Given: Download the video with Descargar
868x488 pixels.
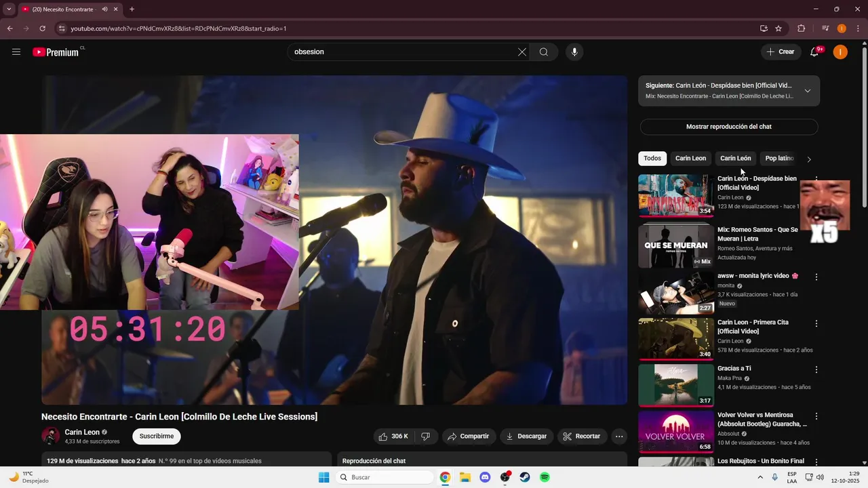Looking at the screenshot, I should [x=527, y=436].
